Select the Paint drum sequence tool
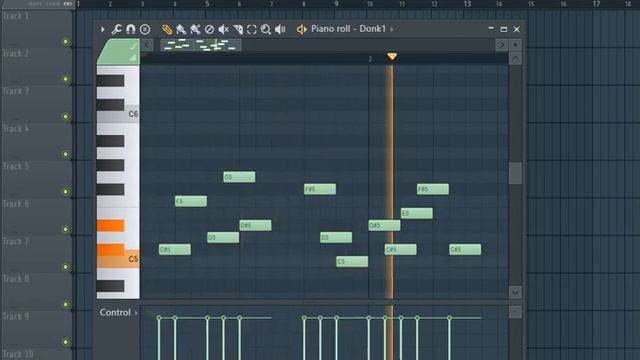The width and height of the screenshot is (640, 360). tap(195, 29)
